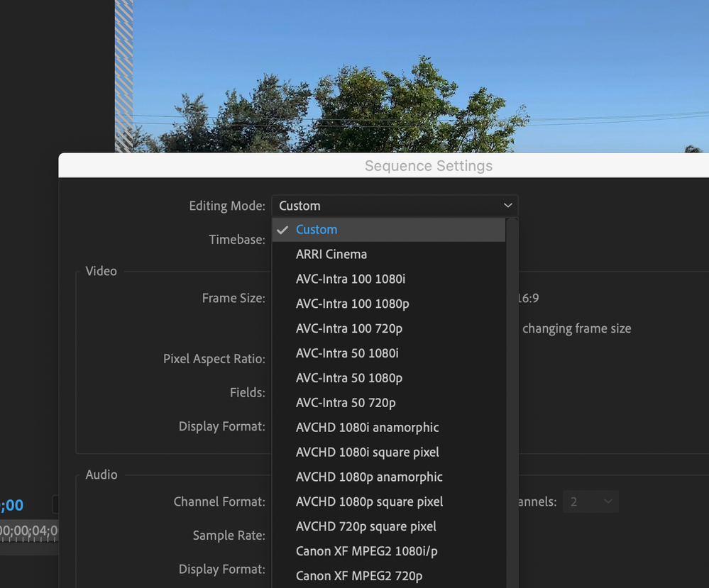Keep the checked Custom editing mode selected
Image resolution: width=709 pixels, height=588 pixels.
point(317,229)
